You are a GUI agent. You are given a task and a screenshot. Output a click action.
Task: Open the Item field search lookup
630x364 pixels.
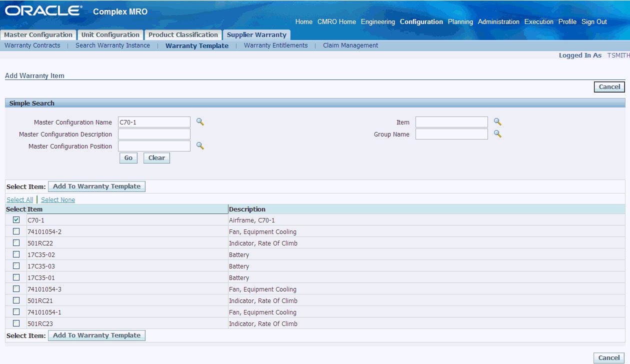tap(497, 122)
